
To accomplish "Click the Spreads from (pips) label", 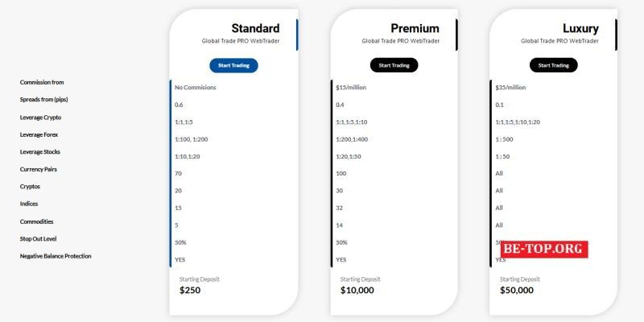I will tap(44, 100).
